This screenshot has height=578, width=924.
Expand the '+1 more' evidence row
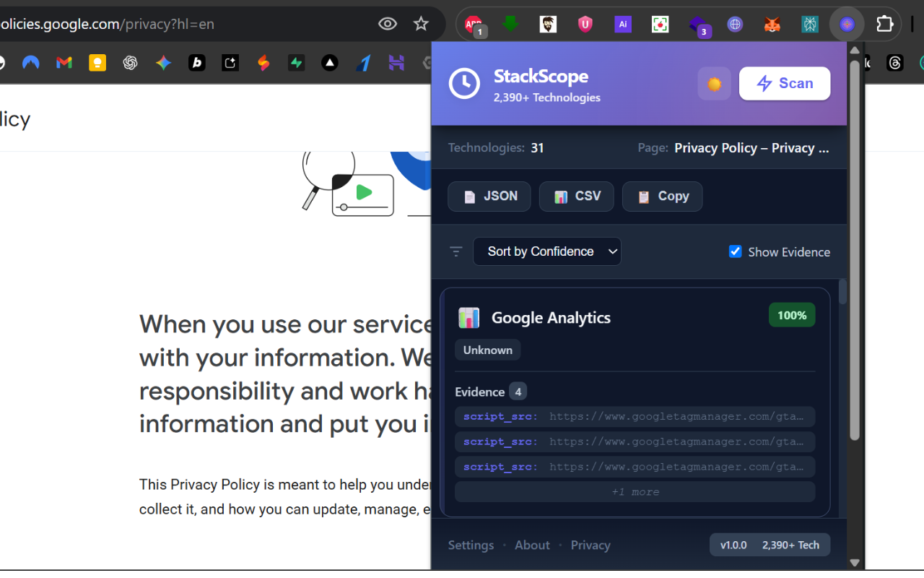click(635, 492)
